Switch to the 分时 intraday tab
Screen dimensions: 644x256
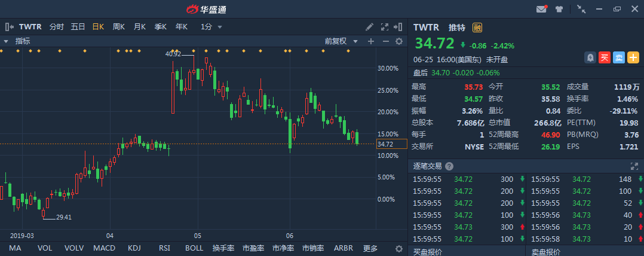(x=57, y=27)
